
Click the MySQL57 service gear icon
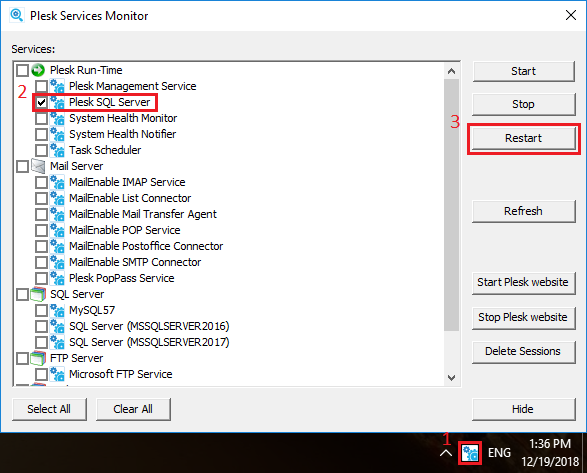[57, 310]
